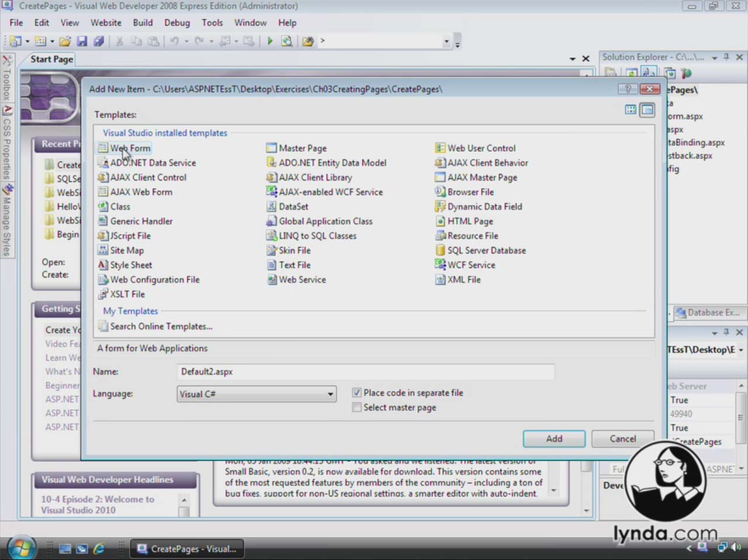748x560 pixels.
Task: Enable Select master page checkbox
Action: point(356,408)
